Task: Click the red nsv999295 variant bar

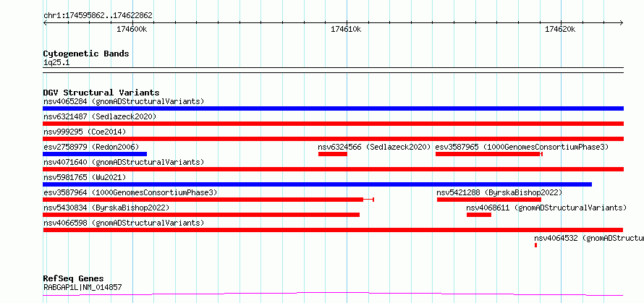Action: point(333,139)
